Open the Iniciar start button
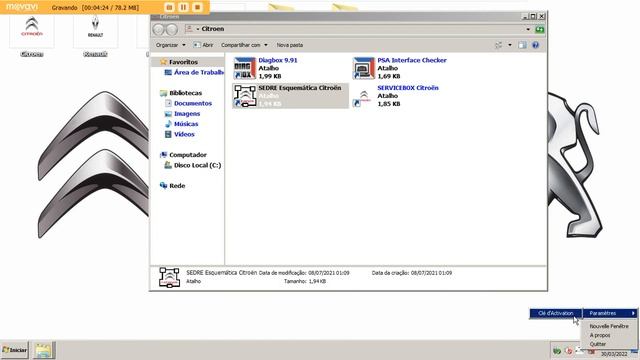This screenshot has width=640, height=360. [15, 350]
